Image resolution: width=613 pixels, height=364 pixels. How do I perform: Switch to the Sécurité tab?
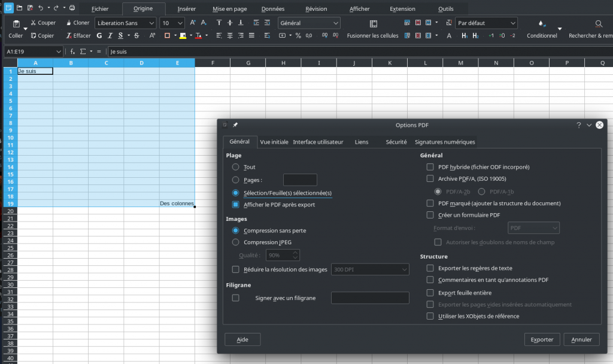click(396, 142)
